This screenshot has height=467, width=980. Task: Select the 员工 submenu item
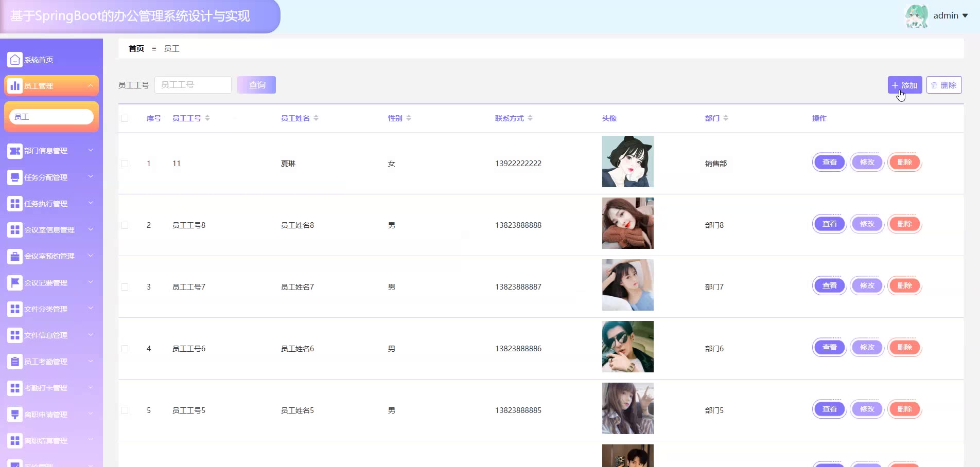[x=51, y=117]
